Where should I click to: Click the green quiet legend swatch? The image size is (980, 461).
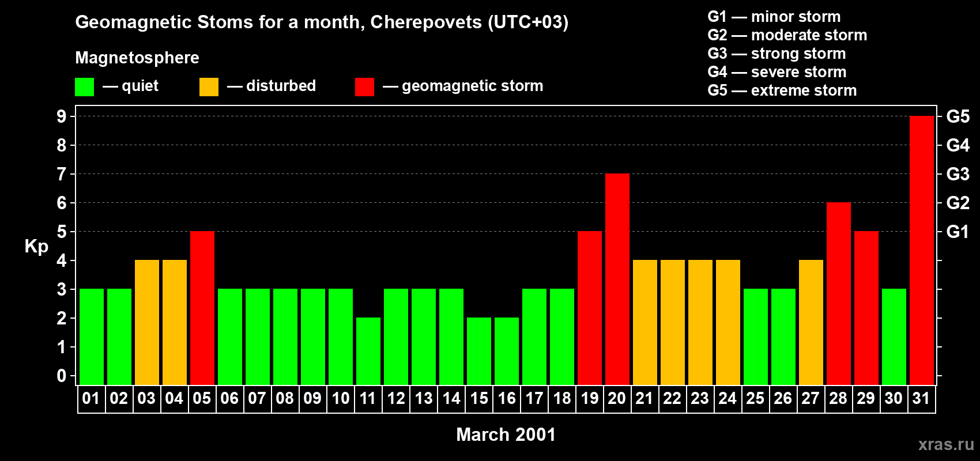(85, 87)
